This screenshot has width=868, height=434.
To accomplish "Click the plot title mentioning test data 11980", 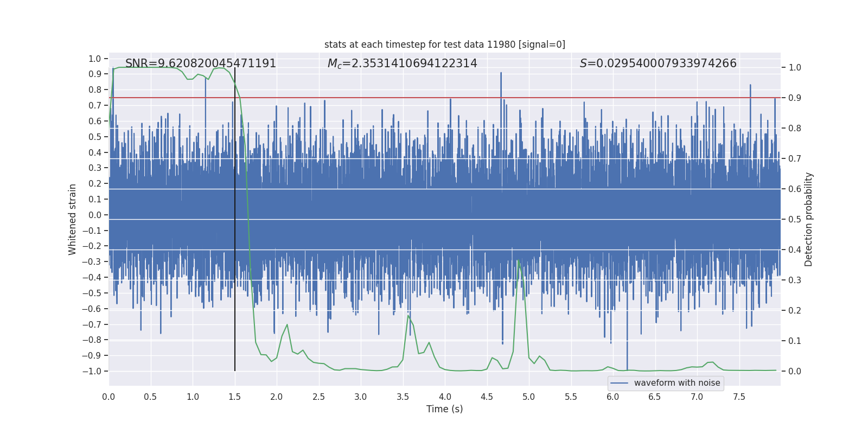I will 445,44.
